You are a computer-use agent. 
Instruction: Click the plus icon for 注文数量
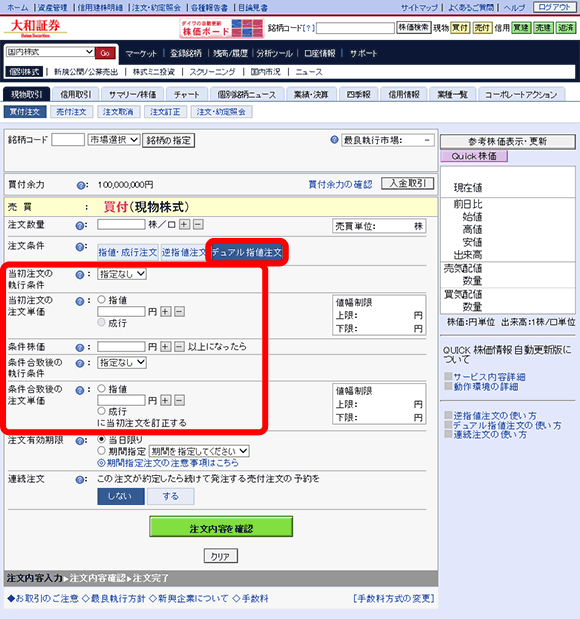(x=184, y=225)
